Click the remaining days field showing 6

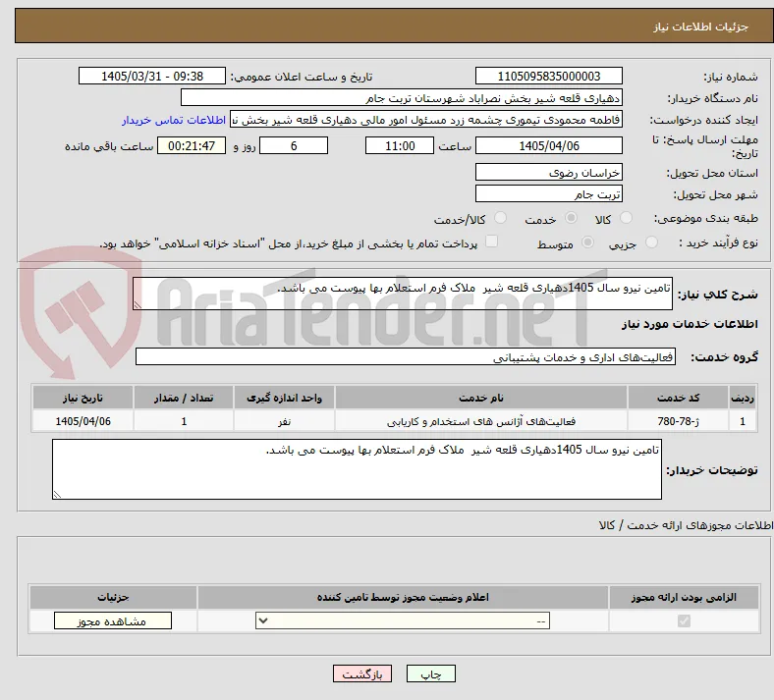pyautogui.click(x=294, y=145)
